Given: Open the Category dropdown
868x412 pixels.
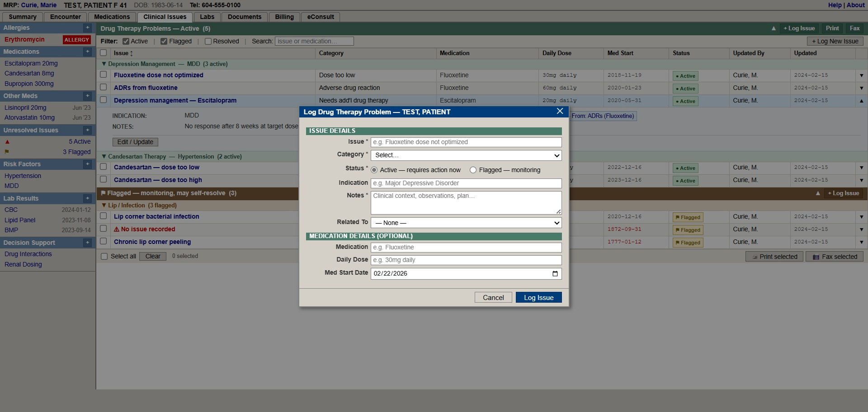Looking at the screenshot, I should (x=466, y=155).
